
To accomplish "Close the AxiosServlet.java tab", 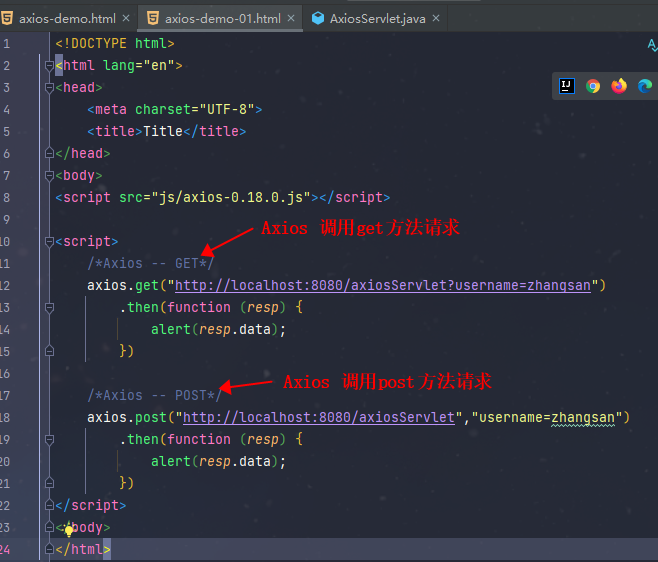I will point(436,18).
